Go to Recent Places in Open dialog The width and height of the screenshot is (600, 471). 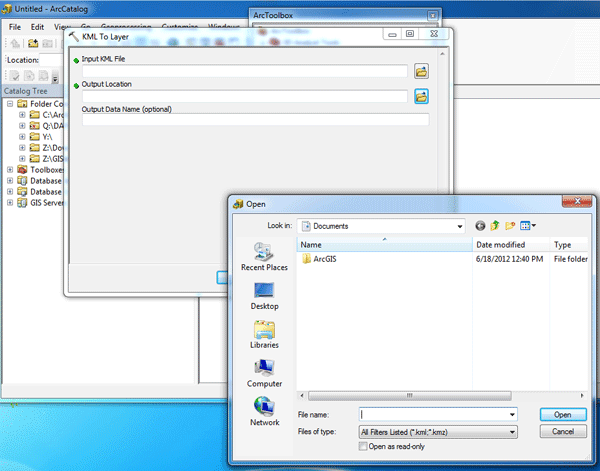point(264,256)
